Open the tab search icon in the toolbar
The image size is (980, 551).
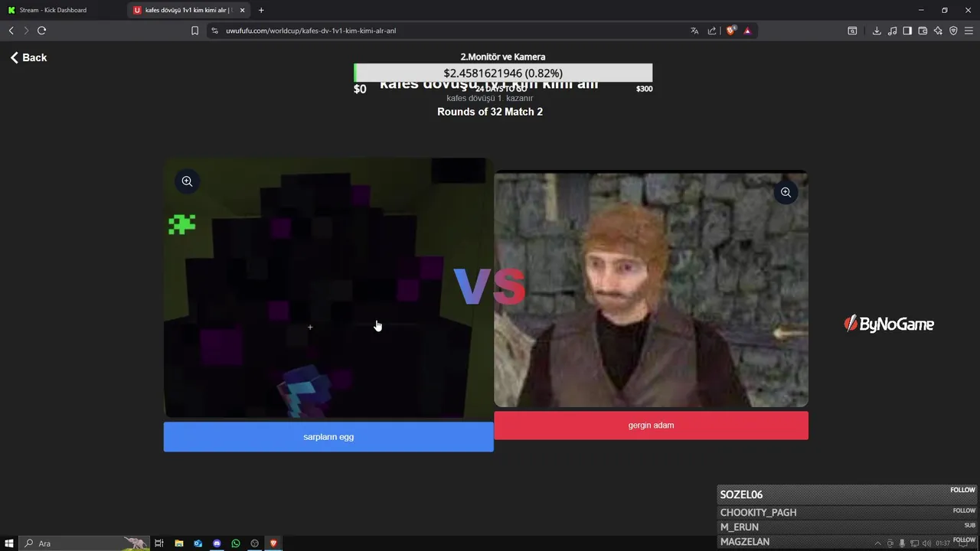click(852, 31)
